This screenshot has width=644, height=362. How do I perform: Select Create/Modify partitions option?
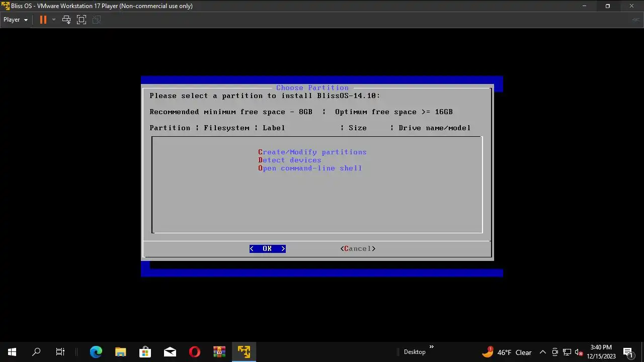[312, 152]
